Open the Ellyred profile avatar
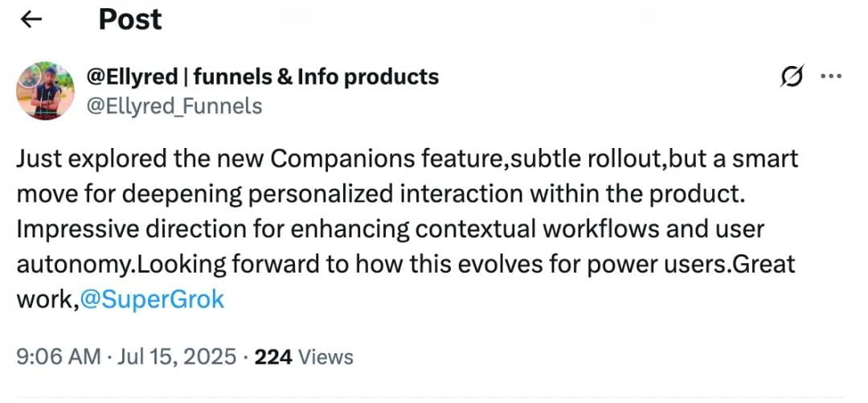This screenshot has width=868, height=403. tap(45, 91)
